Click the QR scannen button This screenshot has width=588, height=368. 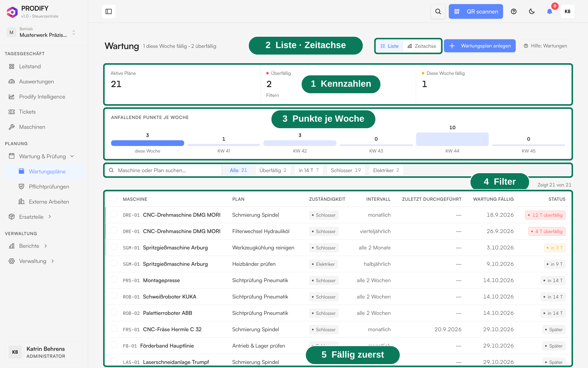(x=476, y=11)
